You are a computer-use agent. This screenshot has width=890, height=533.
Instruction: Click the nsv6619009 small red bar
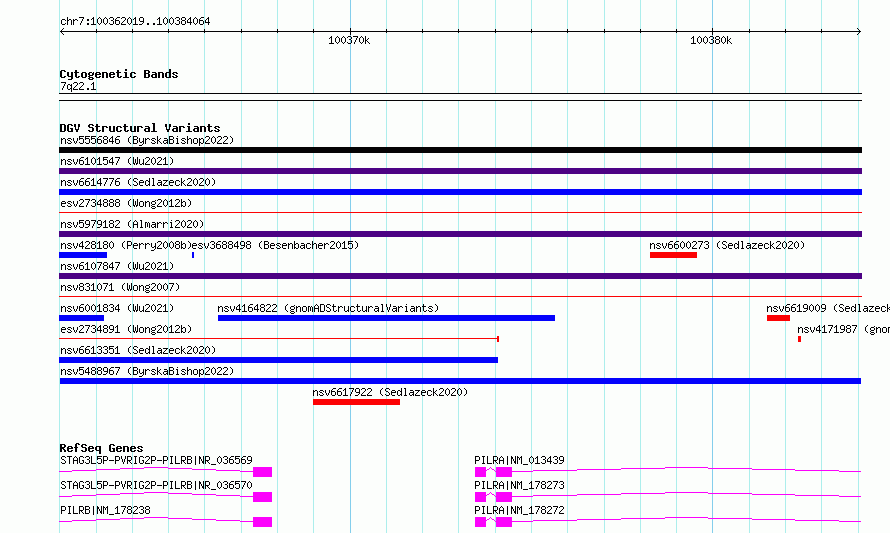[778, 318]
